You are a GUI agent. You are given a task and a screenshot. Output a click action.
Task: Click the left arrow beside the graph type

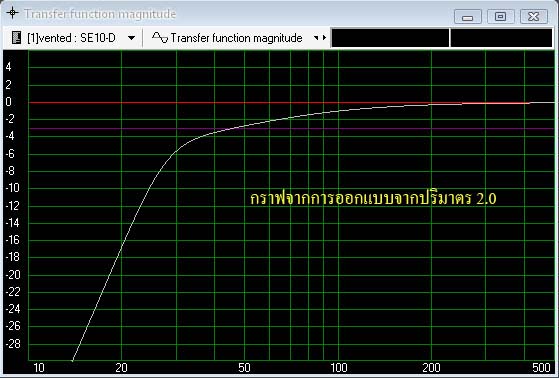316,37
